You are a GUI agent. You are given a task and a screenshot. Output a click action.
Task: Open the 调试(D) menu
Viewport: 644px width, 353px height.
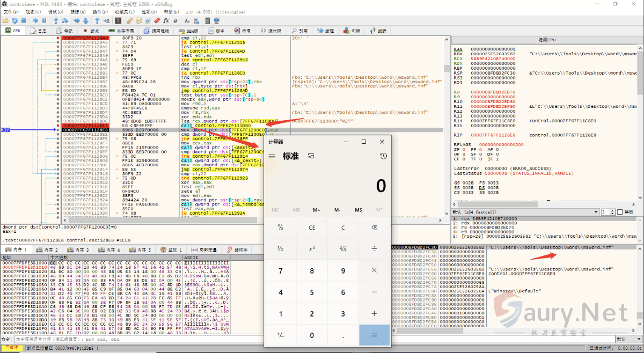[55, 11]
